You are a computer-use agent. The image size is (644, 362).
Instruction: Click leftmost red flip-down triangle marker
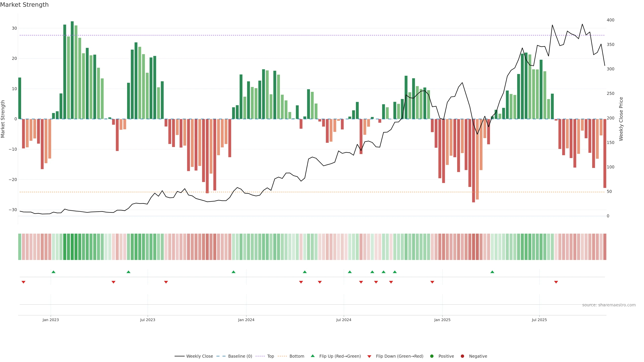[x=23, y=282]
